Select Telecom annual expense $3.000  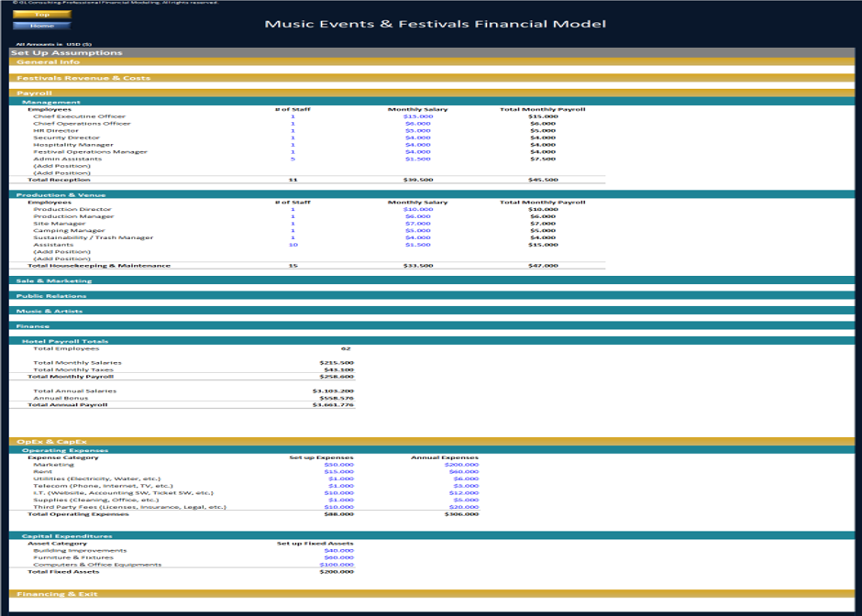click(x=466, y=486)
